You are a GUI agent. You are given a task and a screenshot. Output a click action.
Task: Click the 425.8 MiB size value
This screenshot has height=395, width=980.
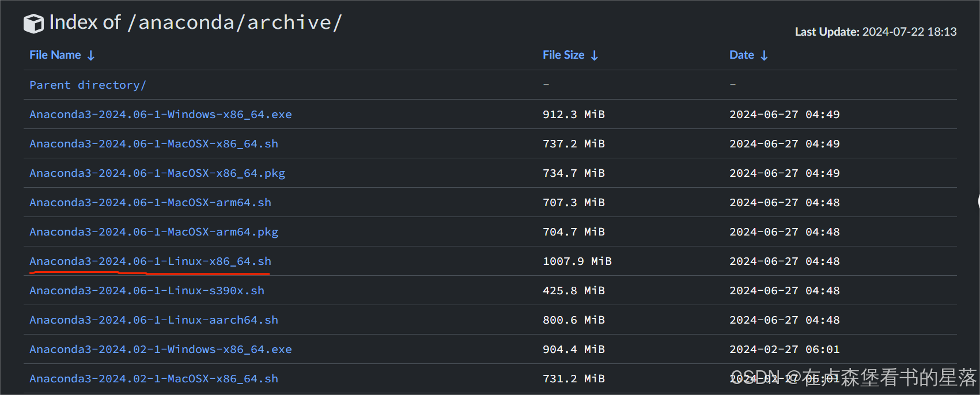coord(574,290)
